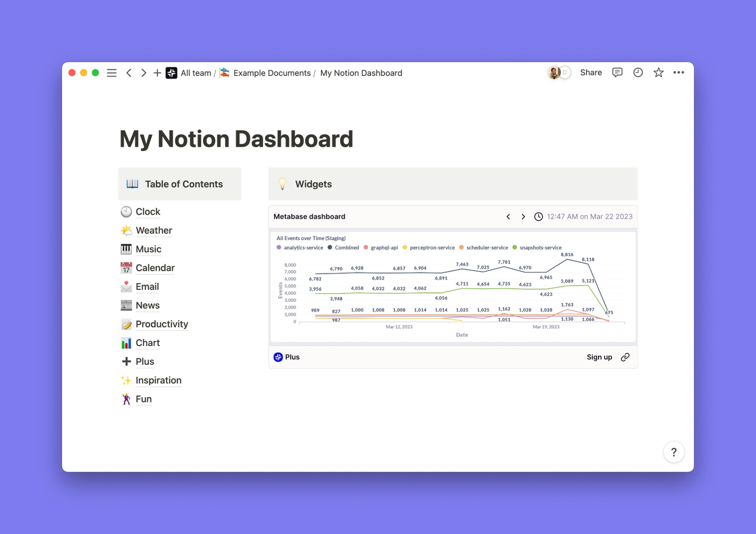Screen dimensions: 756x534
Task: Jump to the Weather section
Action: coord(154,231)
